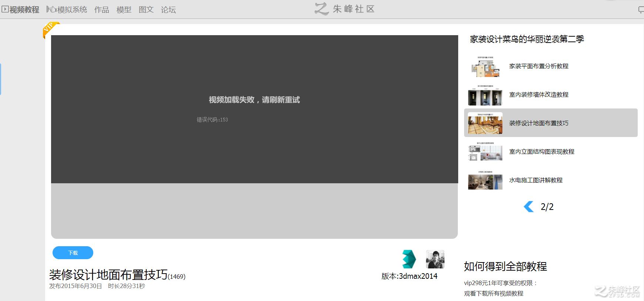The height and width of the screenshot is (301, 644).
Task: Open thumbnail of 室内装修墙体改造教程
Action: pos(485,95)
